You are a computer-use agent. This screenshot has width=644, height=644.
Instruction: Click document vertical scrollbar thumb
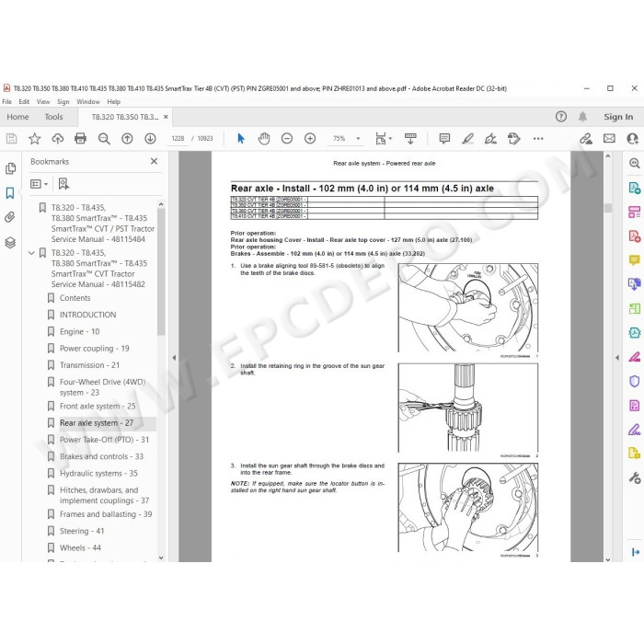click(608, 208)
